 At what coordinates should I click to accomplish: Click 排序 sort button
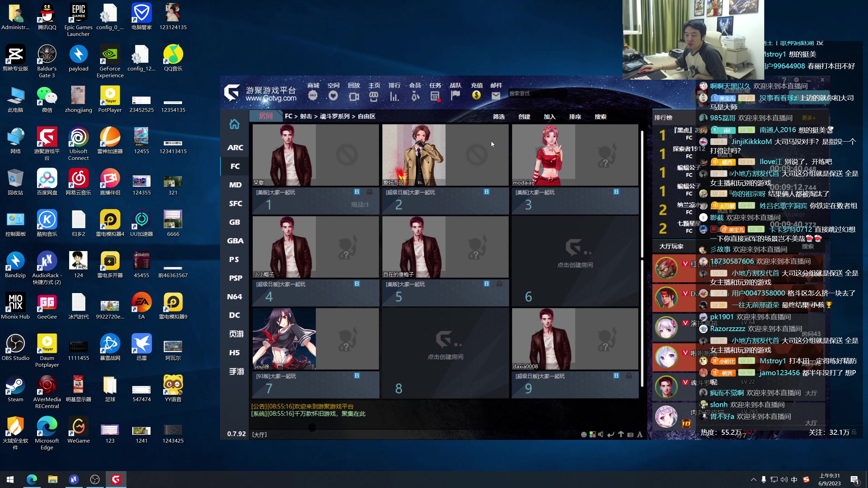[575, 117]
